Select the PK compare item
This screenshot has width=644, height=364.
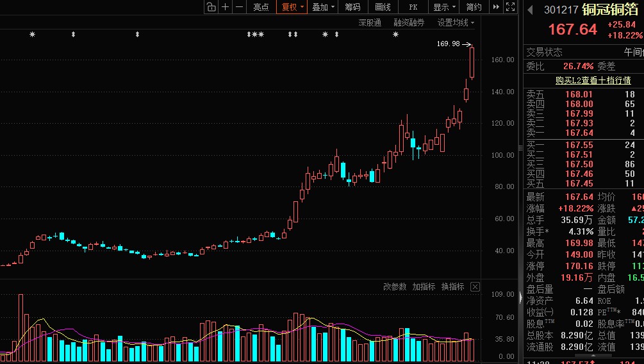click(413, 7)
